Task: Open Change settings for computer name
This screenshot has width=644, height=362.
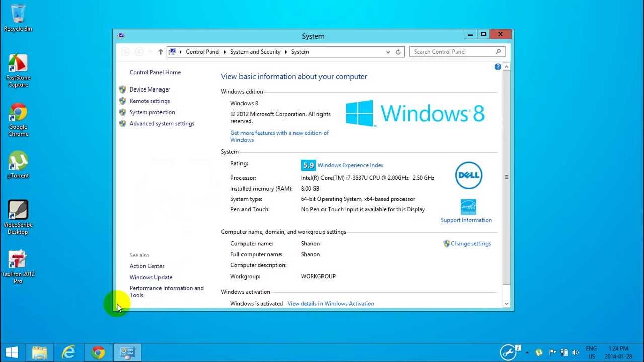Action: tap(470, 243)
